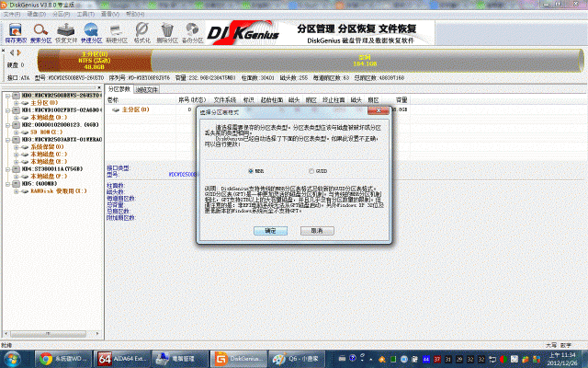Click the HD2 (4GB) disk icon in tree
The width and height of the screenshot is (588, 368).
(x=17, y=125)
